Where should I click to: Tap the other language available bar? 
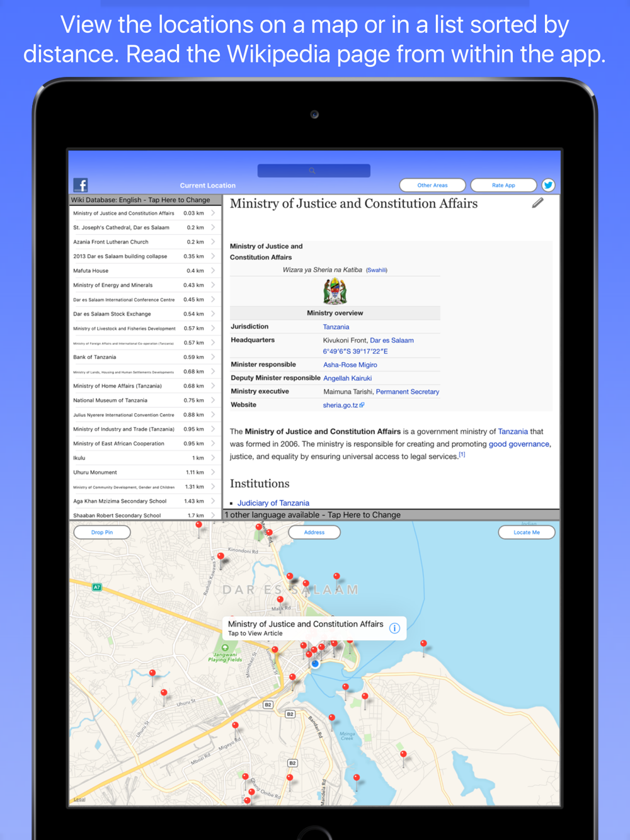(x=391, y=514)
